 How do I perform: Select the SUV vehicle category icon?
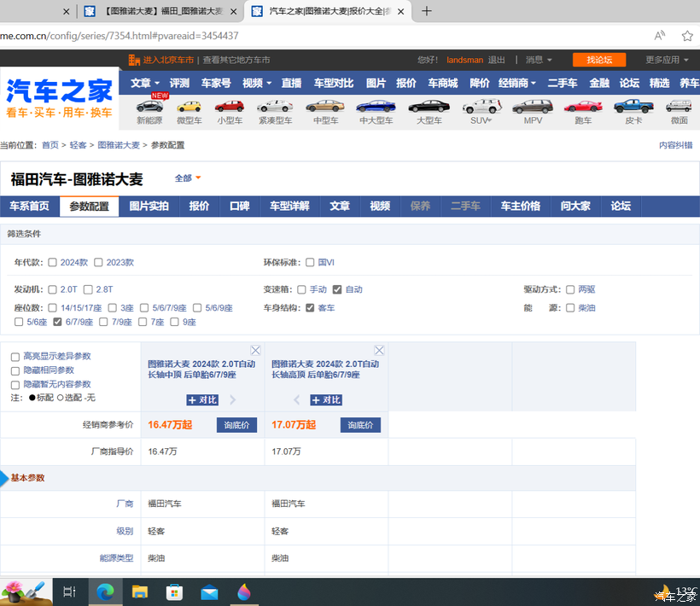(481, 108)
